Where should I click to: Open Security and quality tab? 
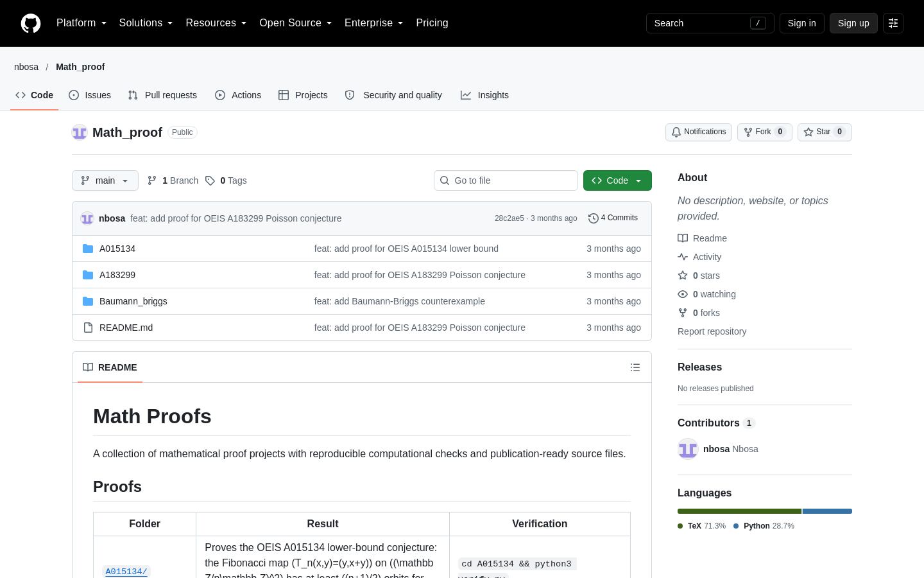pyautogui.click(x=393, y=95)
